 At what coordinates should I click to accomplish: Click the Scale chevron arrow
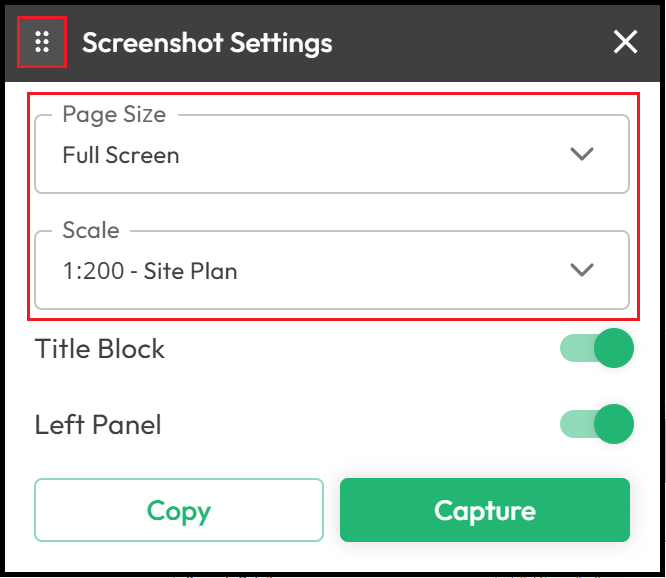pyautogui.click(x=581, y=270)
